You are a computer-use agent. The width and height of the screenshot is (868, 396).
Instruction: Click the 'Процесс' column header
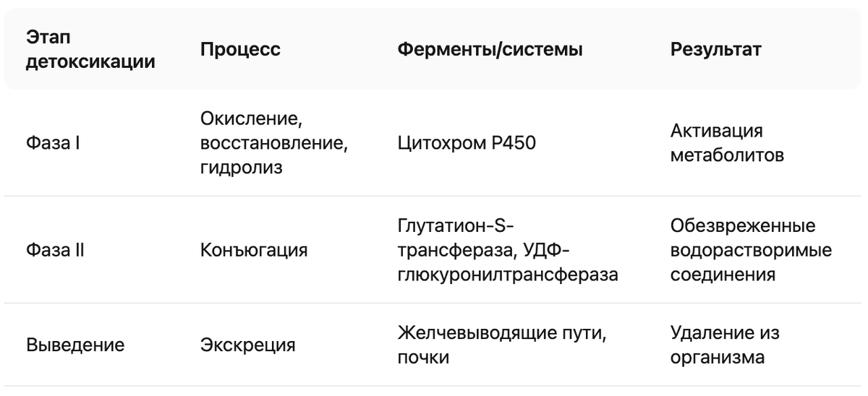[x=240, y=49]
